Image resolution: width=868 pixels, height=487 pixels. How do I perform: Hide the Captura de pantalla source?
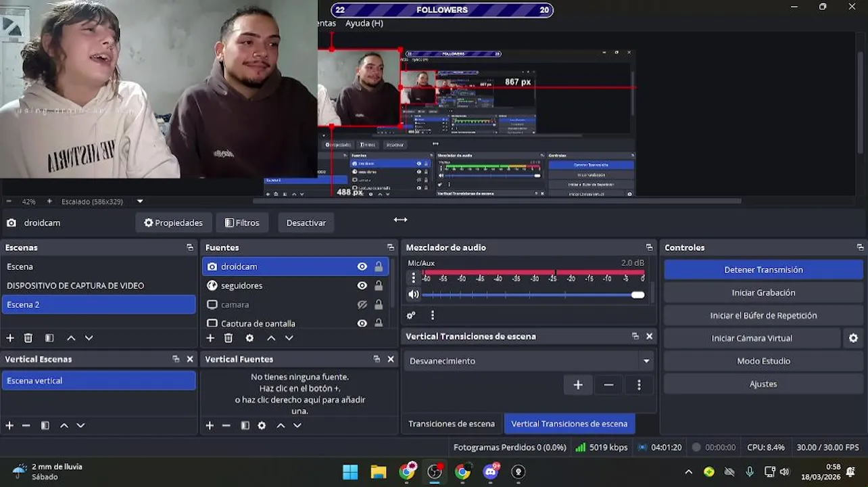point(362,323)
